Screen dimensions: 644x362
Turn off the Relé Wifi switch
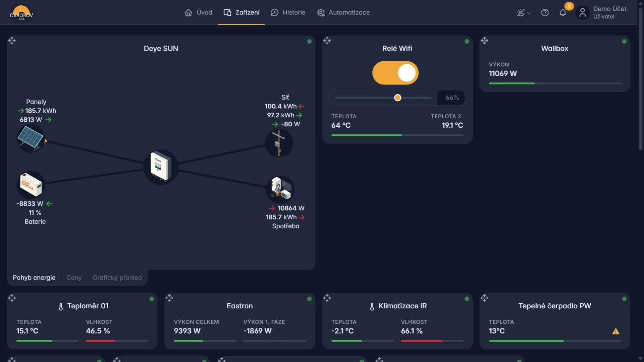click(x=395, y=73)
